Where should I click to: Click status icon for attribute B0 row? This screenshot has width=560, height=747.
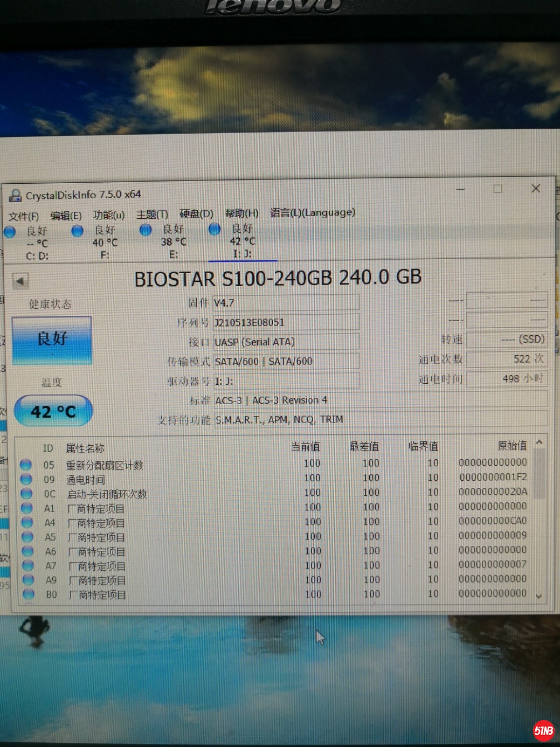click(29, 594)
